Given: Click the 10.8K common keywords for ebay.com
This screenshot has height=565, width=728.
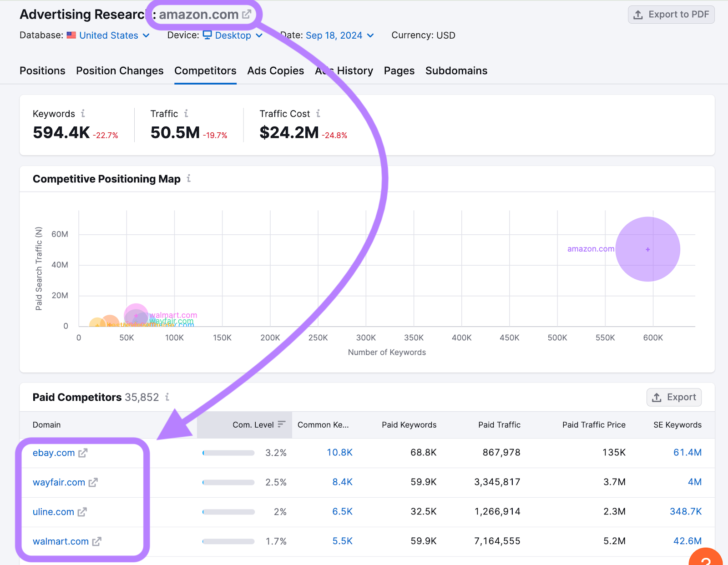Looking at the screenshot, I should (x=340, y=453).
